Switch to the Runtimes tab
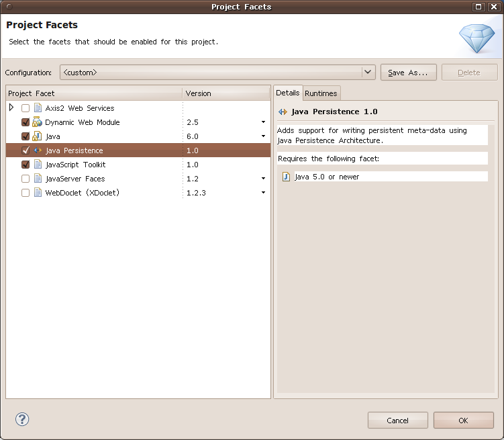 321,93
